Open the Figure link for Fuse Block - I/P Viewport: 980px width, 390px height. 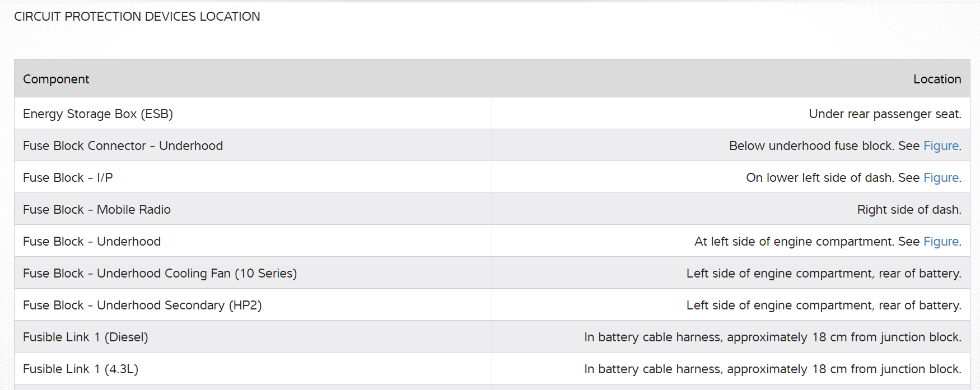941,178
